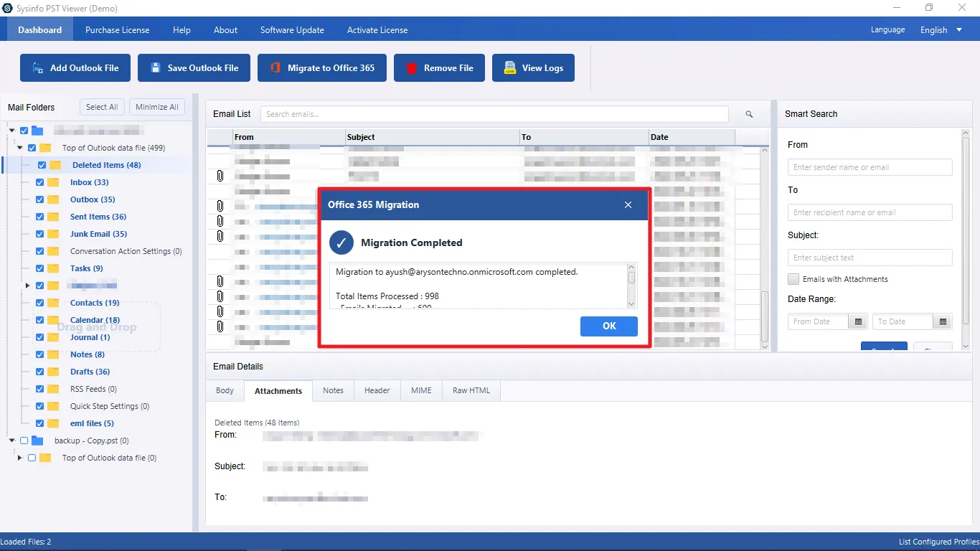Click the eml files folder icon
This screenshot has height=551, width=980.
click(x=54, y=423)
